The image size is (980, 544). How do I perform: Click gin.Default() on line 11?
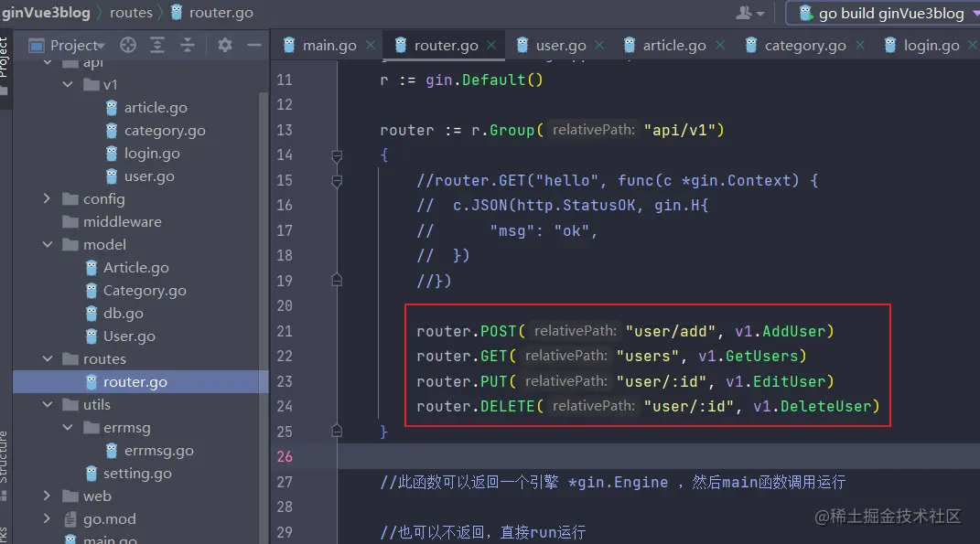pyautogui.click(x=484, y=80)
